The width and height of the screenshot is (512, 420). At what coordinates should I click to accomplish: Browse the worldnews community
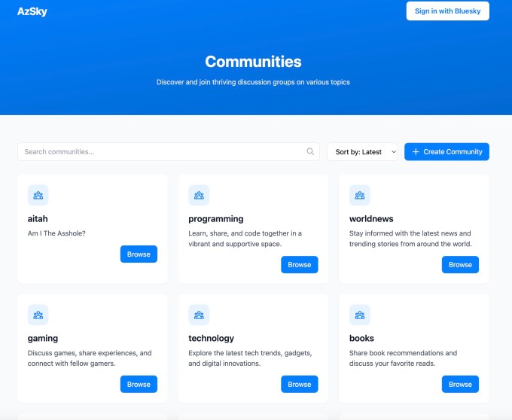click(460, 265)
